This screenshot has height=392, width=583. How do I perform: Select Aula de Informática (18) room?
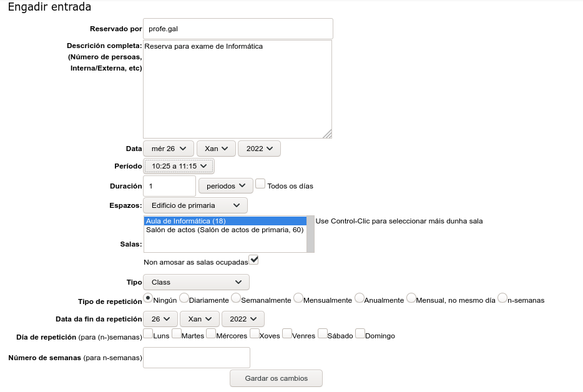click(225, 221)
